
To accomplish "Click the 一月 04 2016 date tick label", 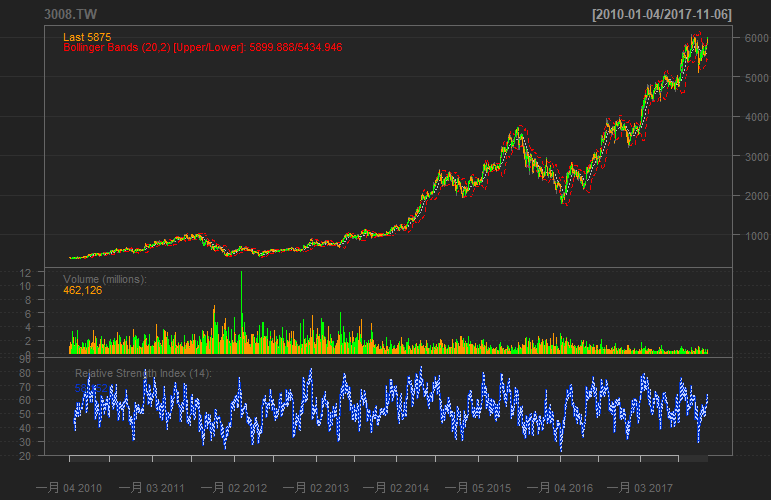I will [559, 487].
